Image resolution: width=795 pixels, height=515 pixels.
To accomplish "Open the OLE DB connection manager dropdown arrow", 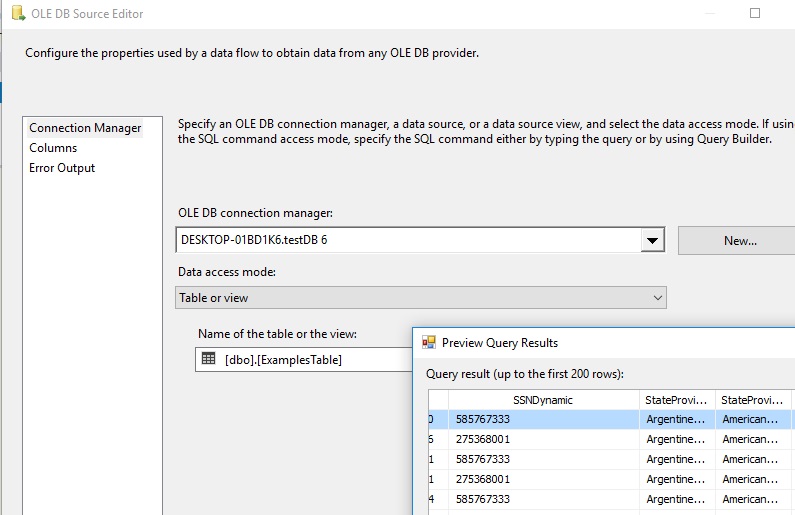I will (x=652, y=240).
